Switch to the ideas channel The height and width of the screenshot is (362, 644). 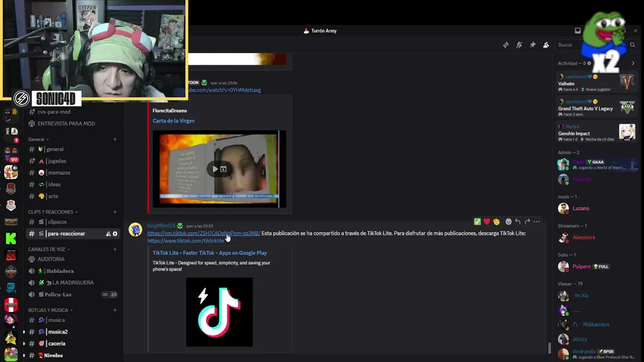[x=72, y=185]
